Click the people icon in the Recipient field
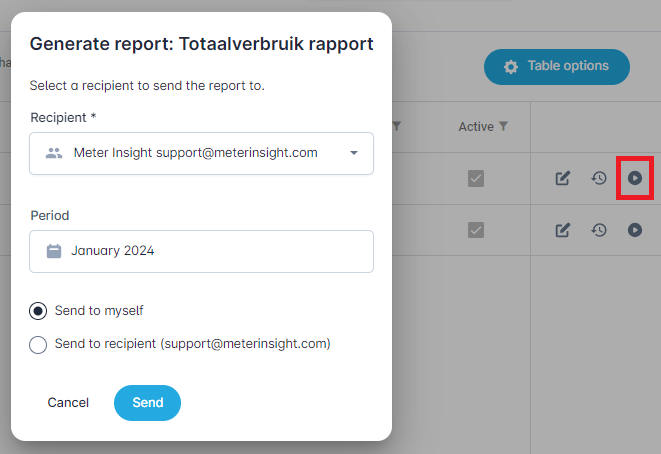This screenshot has width=661, height=454. point(54,153)
